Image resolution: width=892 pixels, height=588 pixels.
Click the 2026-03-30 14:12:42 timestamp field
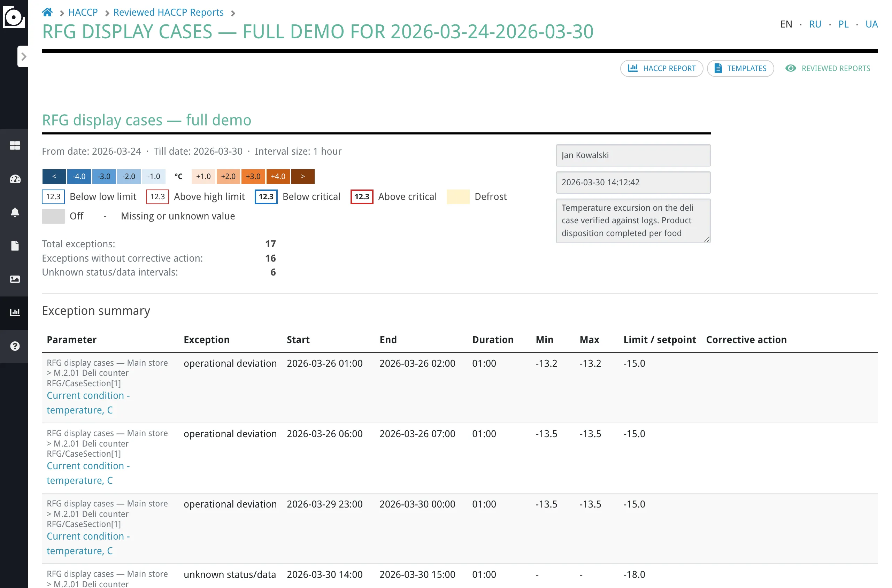point(633,183)
